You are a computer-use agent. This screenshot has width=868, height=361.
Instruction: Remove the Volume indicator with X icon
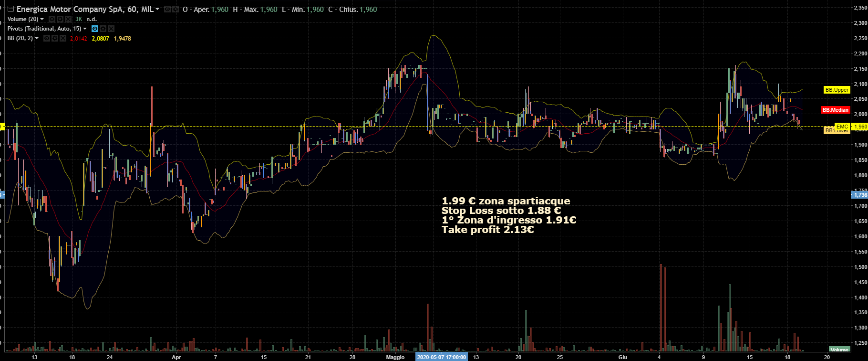click(68, 19)
